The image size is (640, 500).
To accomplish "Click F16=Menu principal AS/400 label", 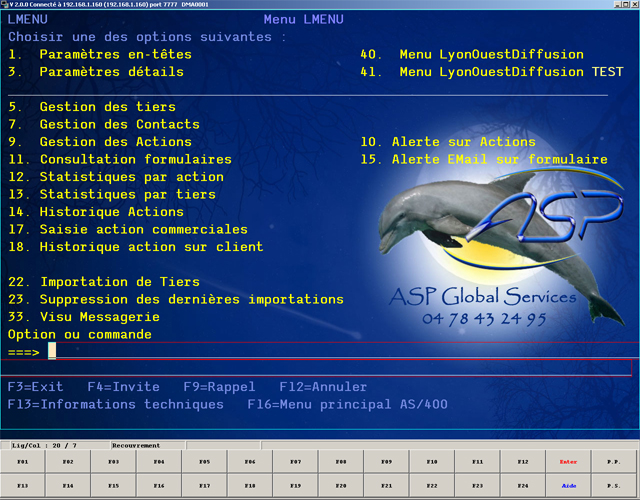I will [x=348, y=404].
